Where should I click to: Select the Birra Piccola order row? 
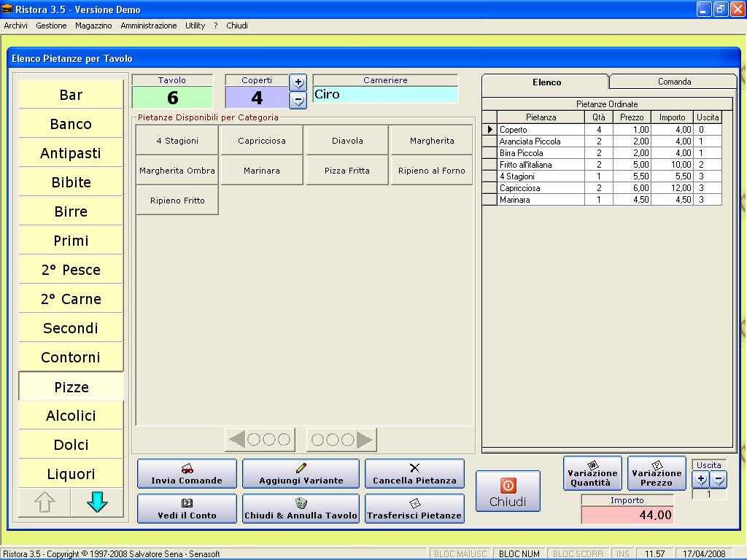tap(602, 153)
